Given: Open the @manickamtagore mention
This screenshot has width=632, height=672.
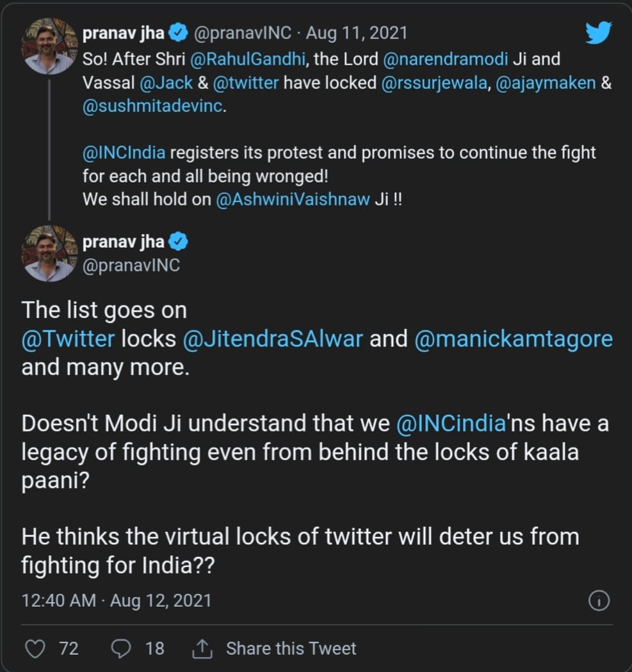Looking at the screenshot, I should [514, 339].
